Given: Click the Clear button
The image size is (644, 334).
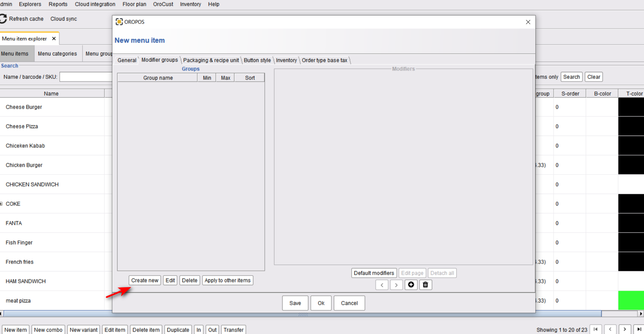Looking at the screenshot, I should (x=594, y=77).
